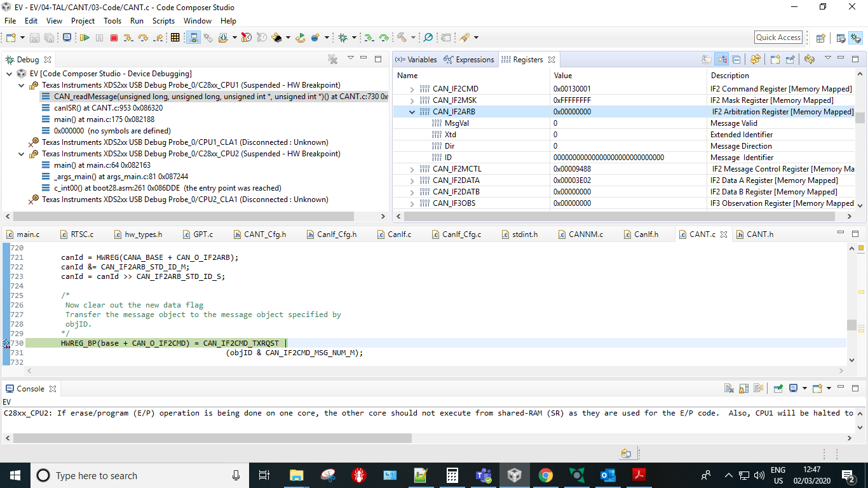868x488 pixels.
Task: Expand the CAN_IF2CMD register
Action: point(414,89)
